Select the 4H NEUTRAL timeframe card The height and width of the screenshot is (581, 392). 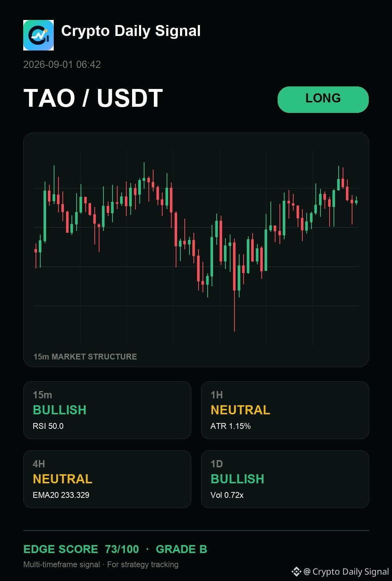(107, 479)
